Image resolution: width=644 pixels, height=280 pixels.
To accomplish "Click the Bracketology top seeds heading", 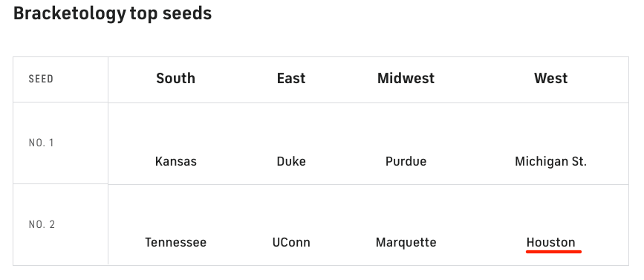I will tap(113, 13).
